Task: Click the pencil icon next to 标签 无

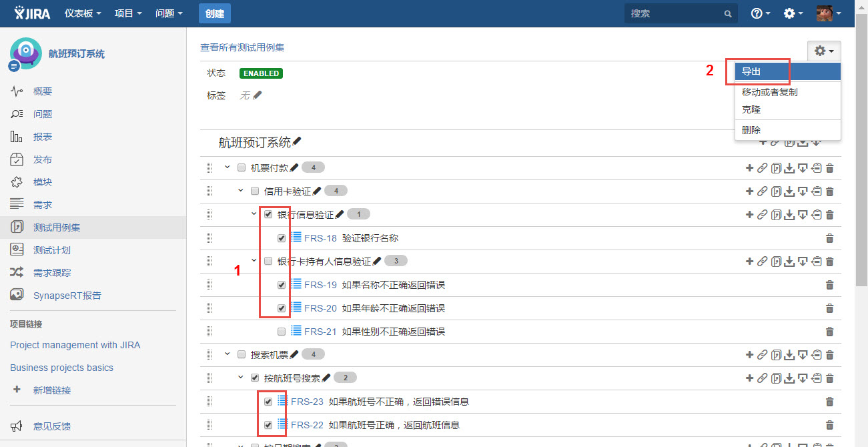Action: coord(258,95)
